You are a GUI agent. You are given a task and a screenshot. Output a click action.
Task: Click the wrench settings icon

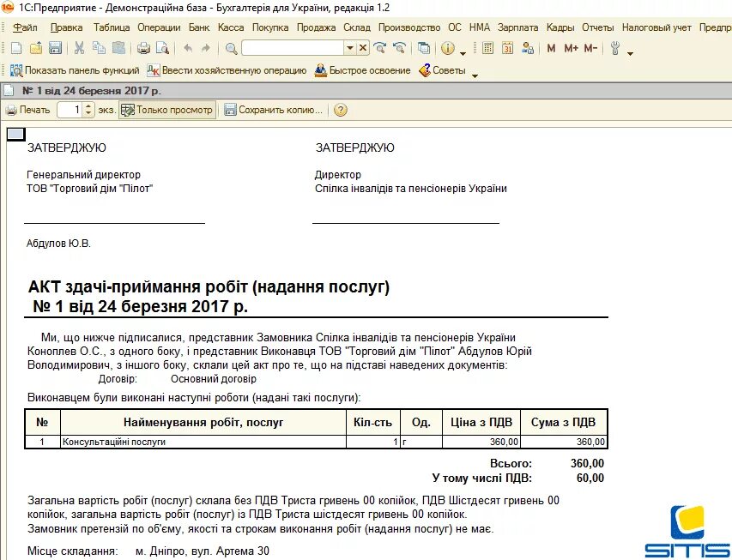pos(615,48)
